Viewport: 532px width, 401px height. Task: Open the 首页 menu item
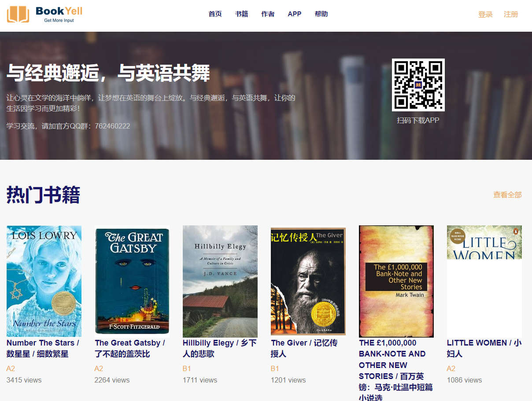coord(215,14)
